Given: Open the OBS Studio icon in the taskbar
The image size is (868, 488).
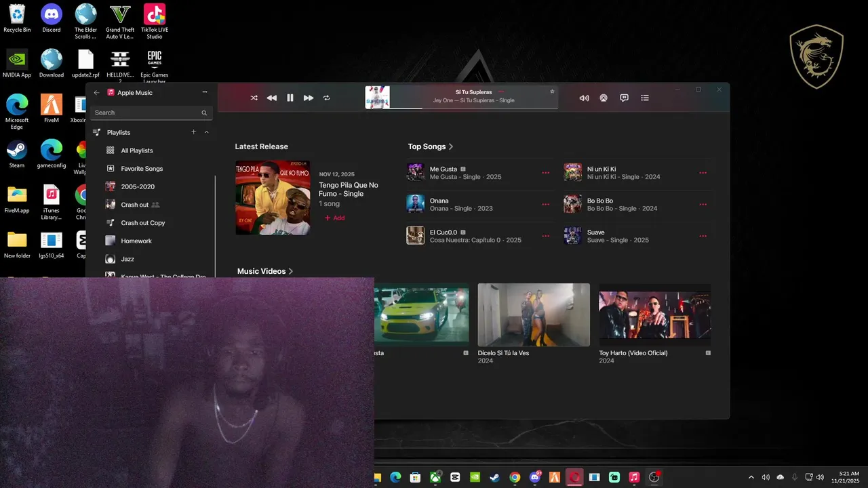Looking at the screenshot, I should pos(654,477).
